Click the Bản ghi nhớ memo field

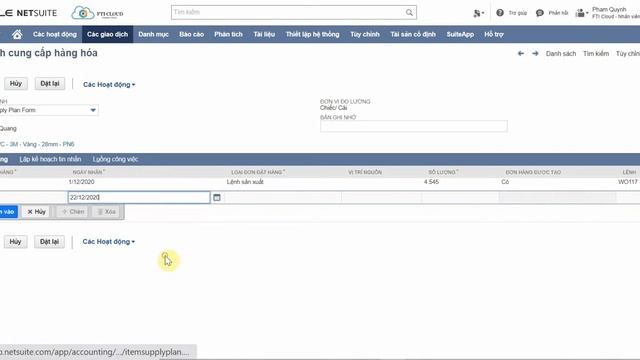tap(414, 126)
